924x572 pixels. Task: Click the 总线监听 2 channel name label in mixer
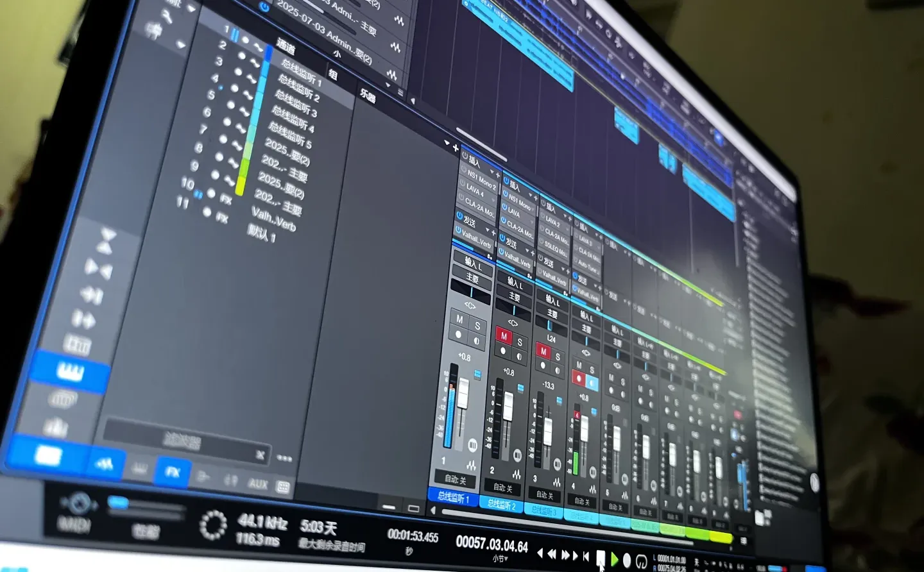tap(501, 505)
